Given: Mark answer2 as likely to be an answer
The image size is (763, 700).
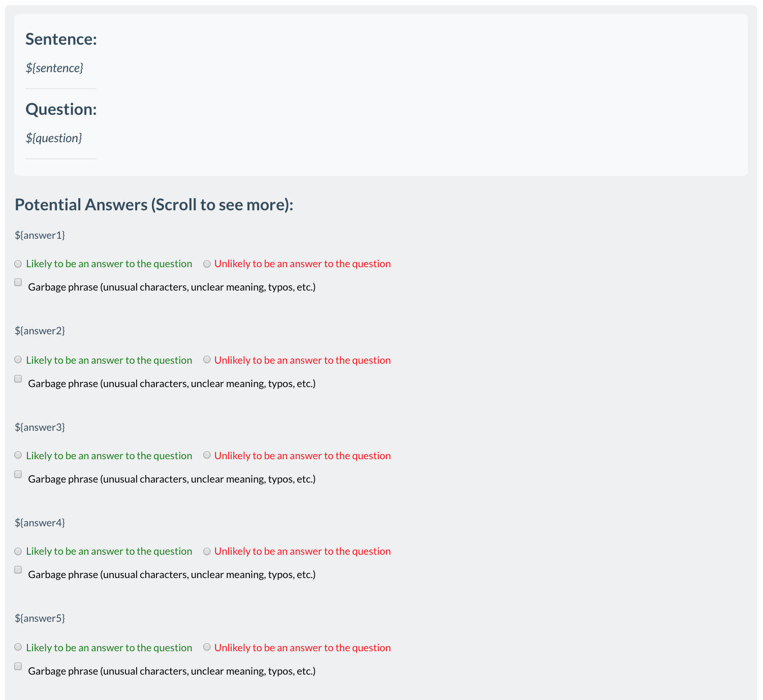Looking at the screenshot, I should (x=18, y=360).
